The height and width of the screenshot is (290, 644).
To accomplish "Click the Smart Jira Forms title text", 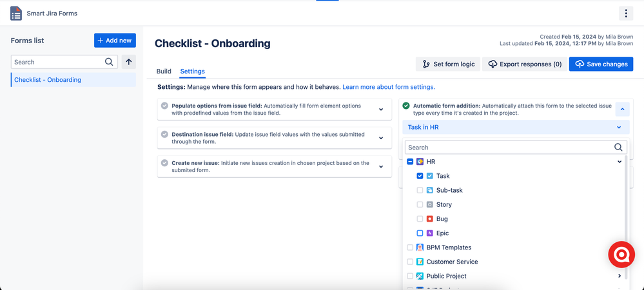I will pyautogui.click(x=52, y=13).
